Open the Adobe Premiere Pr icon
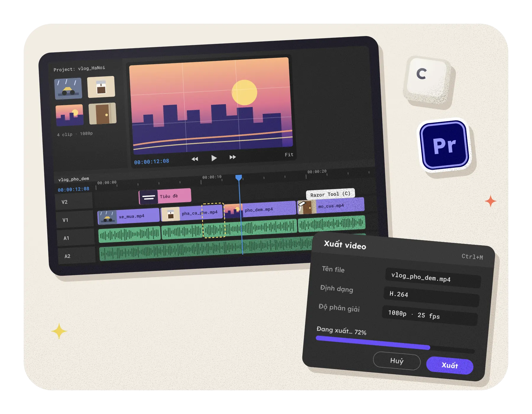Screen dimensions: 532x414 [x=445, y=145]
